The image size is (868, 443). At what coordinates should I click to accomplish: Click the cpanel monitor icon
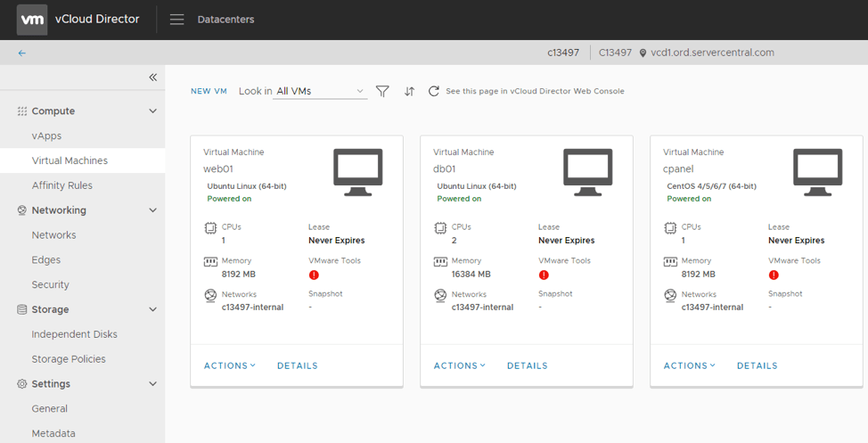[x=817, y=172]
